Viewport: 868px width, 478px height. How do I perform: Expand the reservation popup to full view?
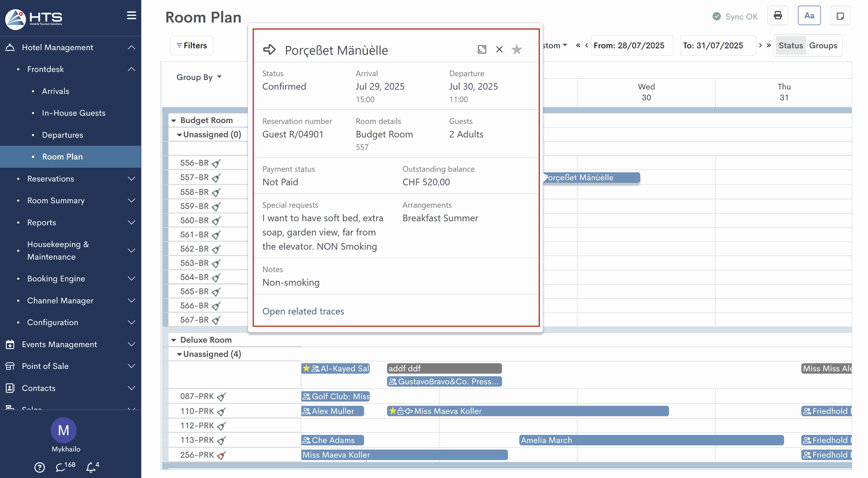pos(482,50)
